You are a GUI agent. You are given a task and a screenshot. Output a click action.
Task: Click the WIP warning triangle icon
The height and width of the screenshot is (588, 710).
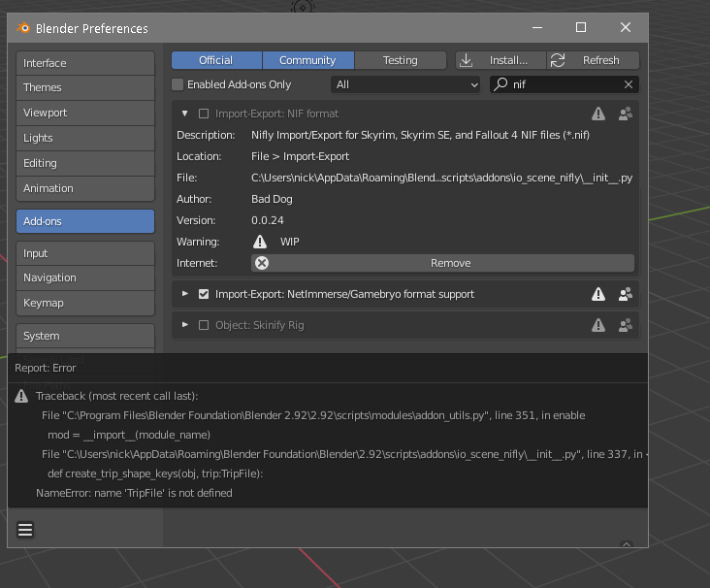coord(260,242)
